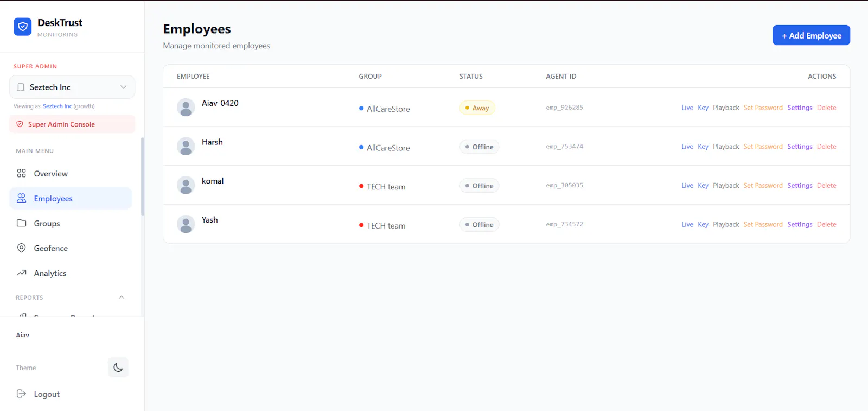The width and height of the screenshot is (868, 411).
Task: Click the shield icon in Super Admin Console
Action: point(20,124)
